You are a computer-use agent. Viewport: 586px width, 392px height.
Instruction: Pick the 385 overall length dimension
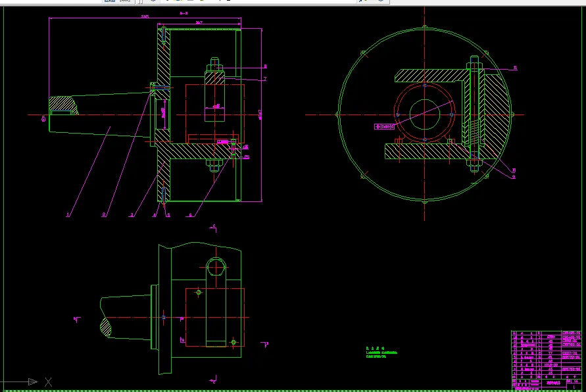145,16
